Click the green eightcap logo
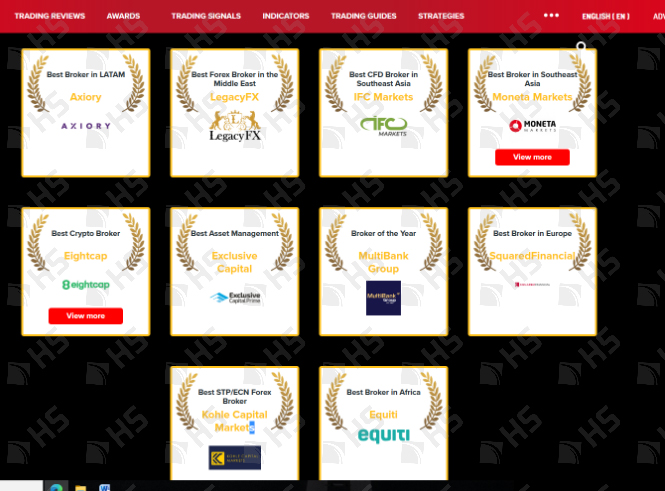 point(86,285)
